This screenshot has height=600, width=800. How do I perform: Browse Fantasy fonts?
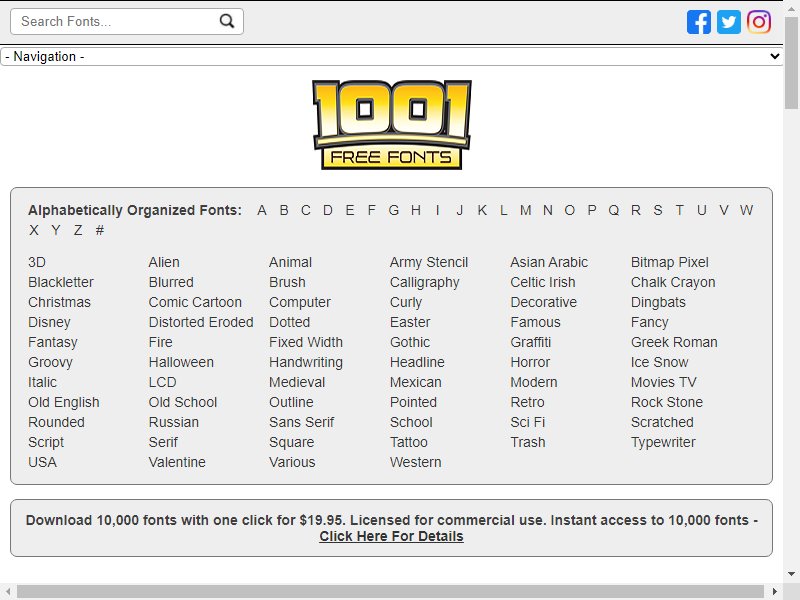53,342
